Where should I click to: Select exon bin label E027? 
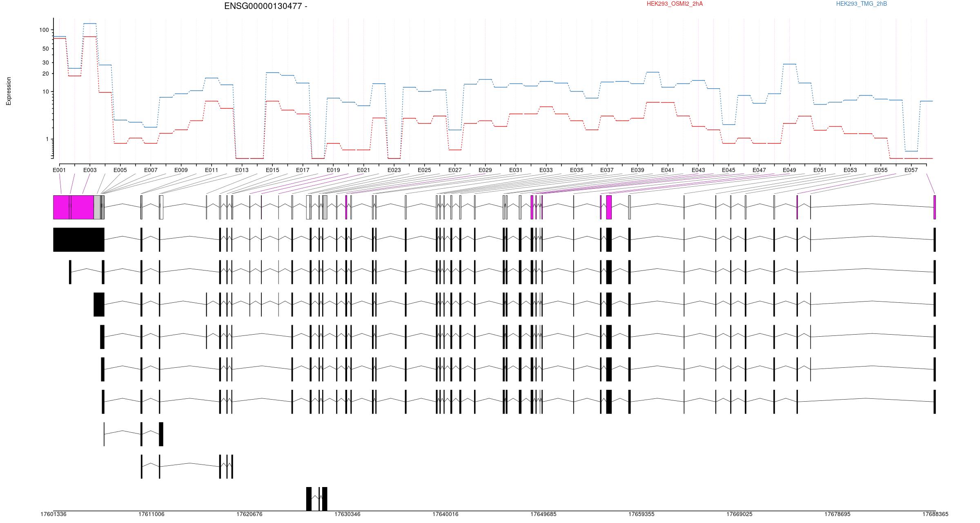[455, 170]
